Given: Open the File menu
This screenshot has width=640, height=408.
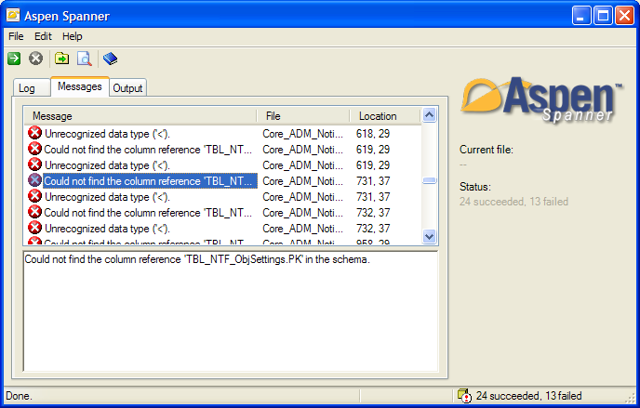Looking at the screenshot, I should (16, 36).
